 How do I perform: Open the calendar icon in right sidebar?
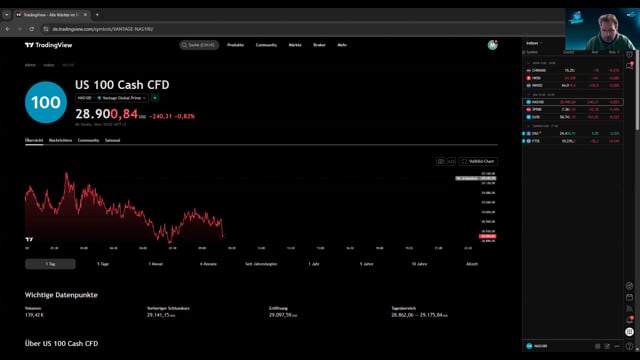(x=630, y=297)
